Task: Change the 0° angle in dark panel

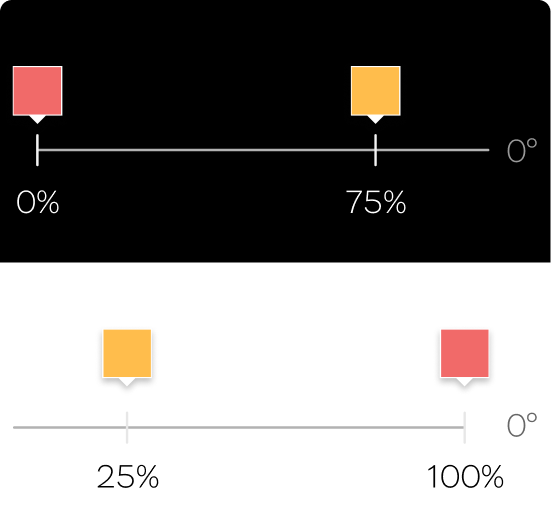Action: (522, 150)
